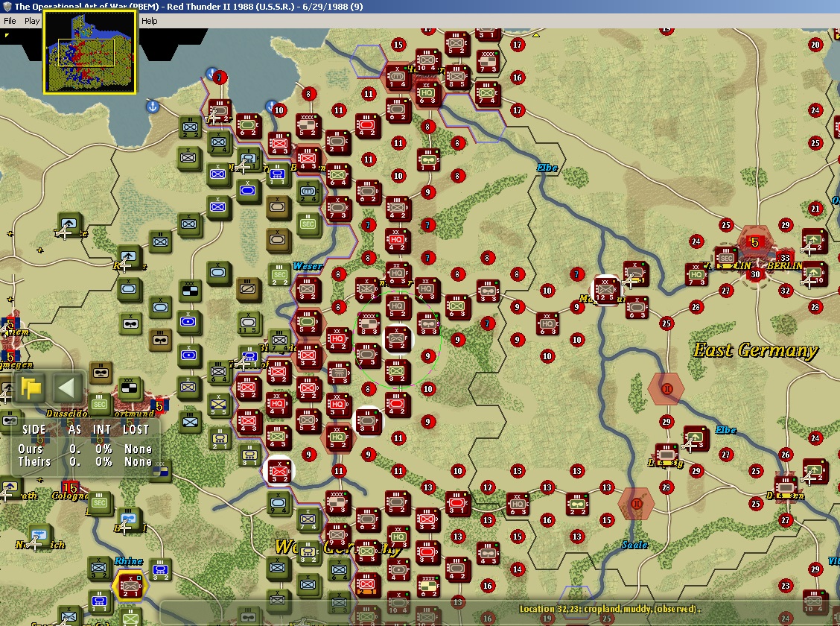Select the white-circled '3 1' Soviet regiment
840x626 pixels.
click(368, 420)
